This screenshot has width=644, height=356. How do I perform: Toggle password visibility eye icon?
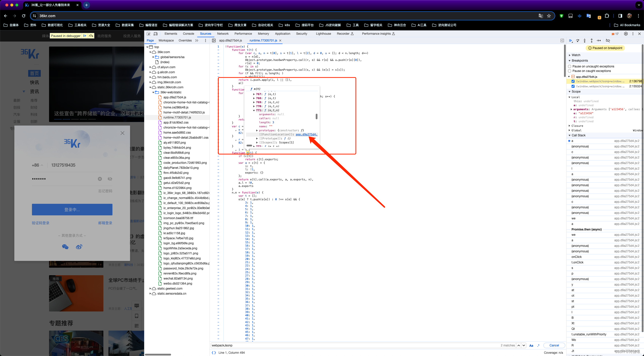click(x=110, y=179)
